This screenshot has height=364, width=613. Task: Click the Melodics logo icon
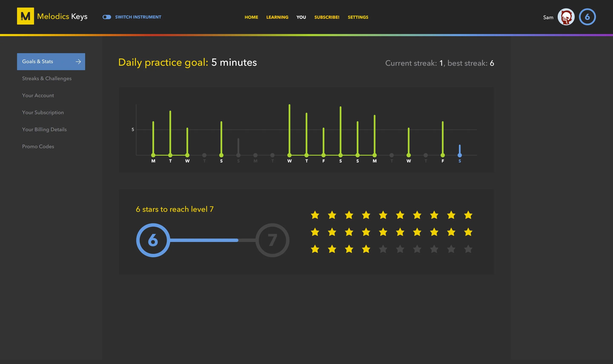click(x=25, y=16)
